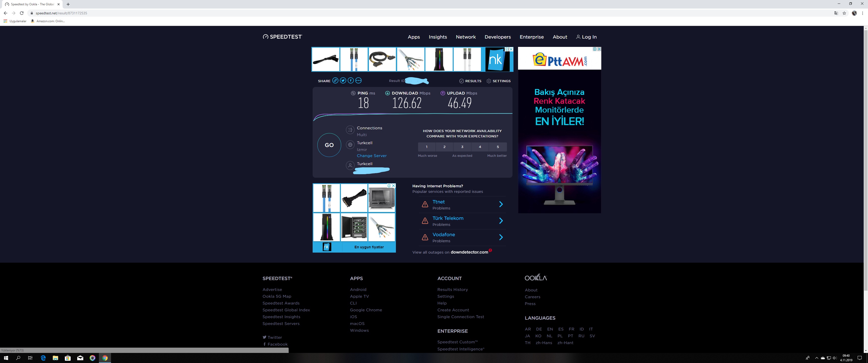Rate network availability 4

click(x=480, y=147)
